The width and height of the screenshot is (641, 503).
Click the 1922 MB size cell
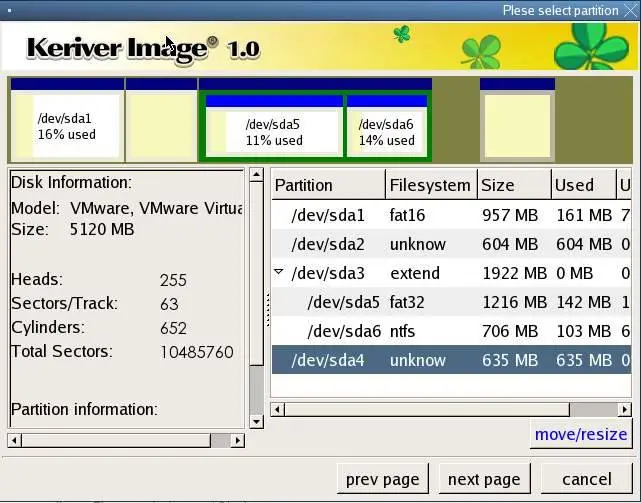[514, 273]
